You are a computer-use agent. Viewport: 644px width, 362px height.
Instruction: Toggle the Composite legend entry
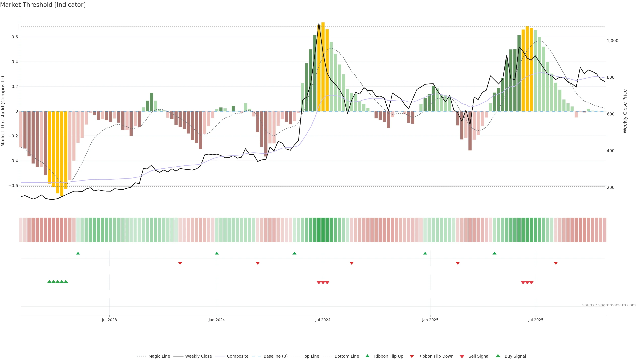[x=237, y=356]
